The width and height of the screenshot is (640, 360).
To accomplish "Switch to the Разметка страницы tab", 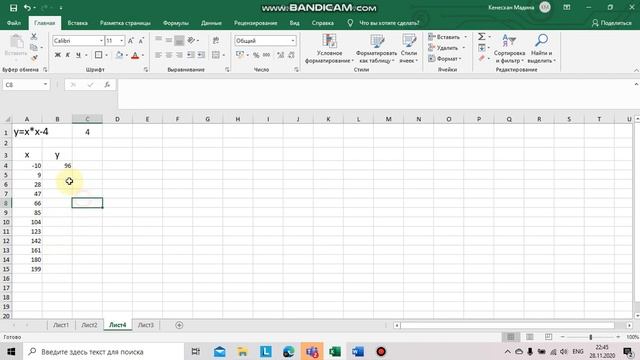I will tap(125, 23).
